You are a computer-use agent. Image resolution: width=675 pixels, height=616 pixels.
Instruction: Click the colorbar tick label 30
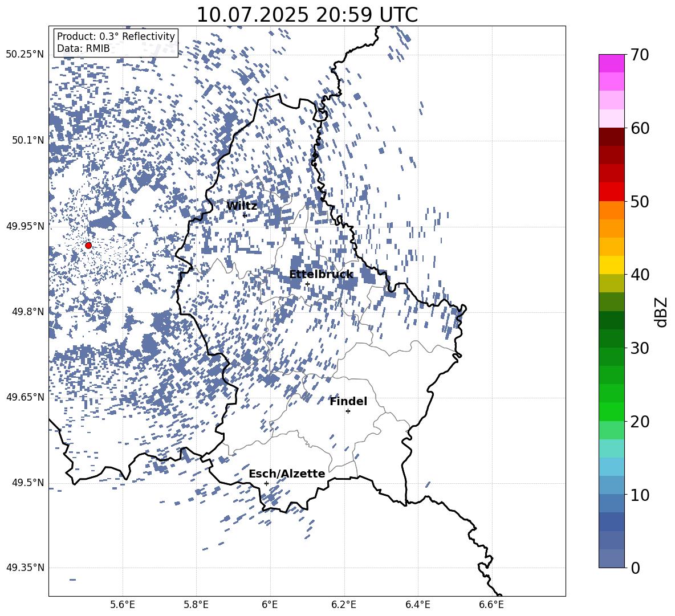[640, 348]
